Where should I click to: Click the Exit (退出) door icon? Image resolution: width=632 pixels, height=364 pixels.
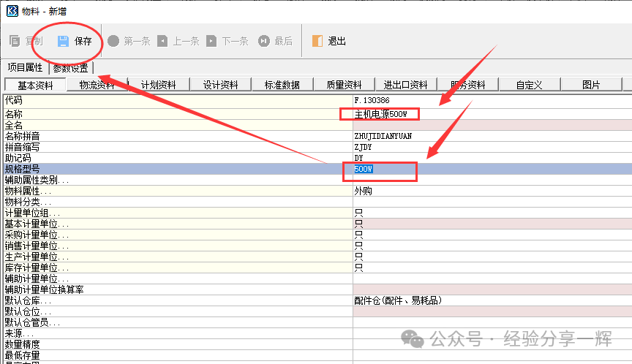(317, 41)
